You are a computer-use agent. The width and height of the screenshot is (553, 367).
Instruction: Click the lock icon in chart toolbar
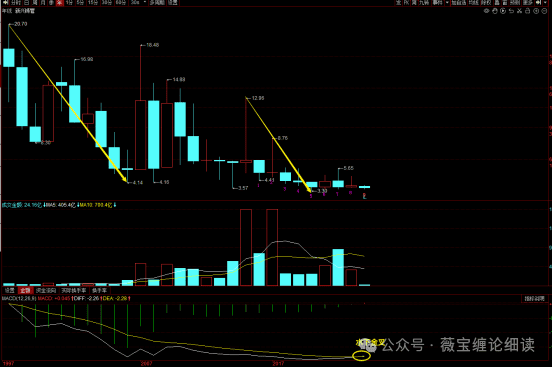pos(528,11)
